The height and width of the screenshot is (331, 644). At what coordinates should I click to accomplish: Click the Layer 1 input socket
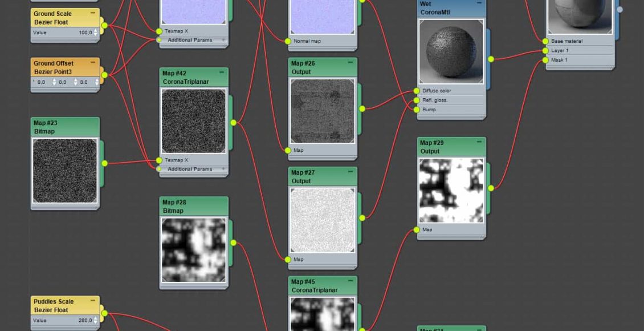[545, 50]
